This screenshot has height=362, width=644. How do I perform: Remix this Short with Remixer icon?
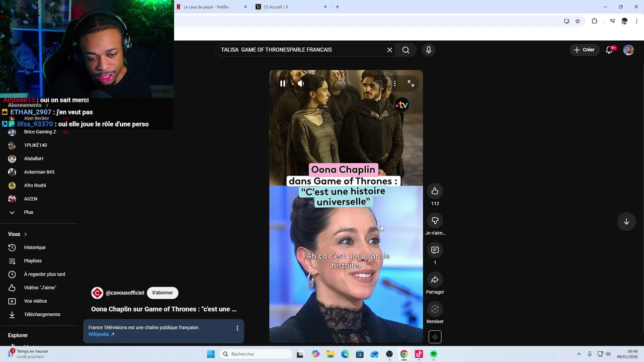435,309
